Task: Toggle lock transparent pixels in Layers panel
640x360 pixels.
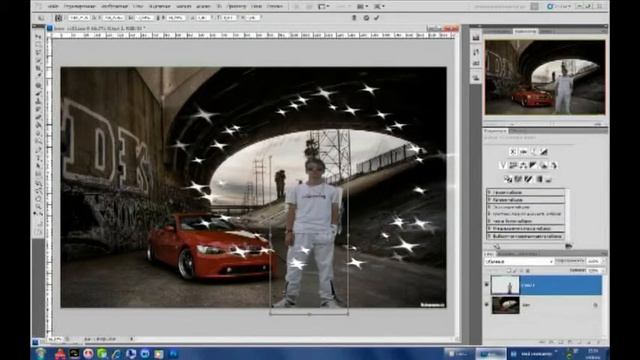Action: [x=509, y=271]
